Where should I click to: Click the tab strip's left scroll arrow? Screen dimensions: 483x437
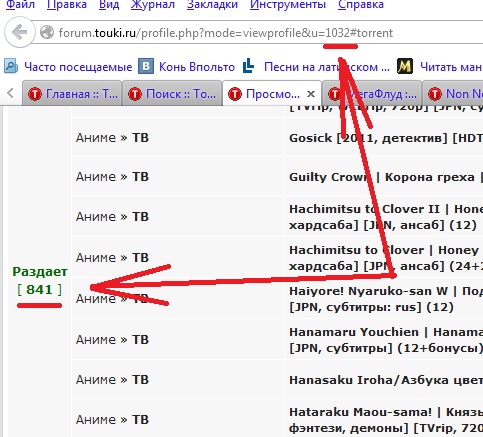click(x=10, y=93)
